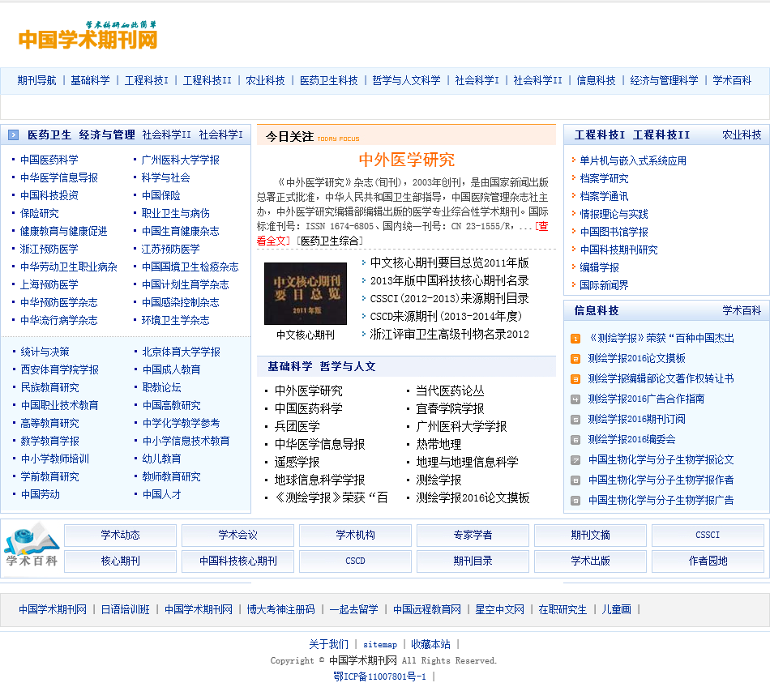
Task: Open 医药卫生科技 navigation item
Action: coord(329,80)
